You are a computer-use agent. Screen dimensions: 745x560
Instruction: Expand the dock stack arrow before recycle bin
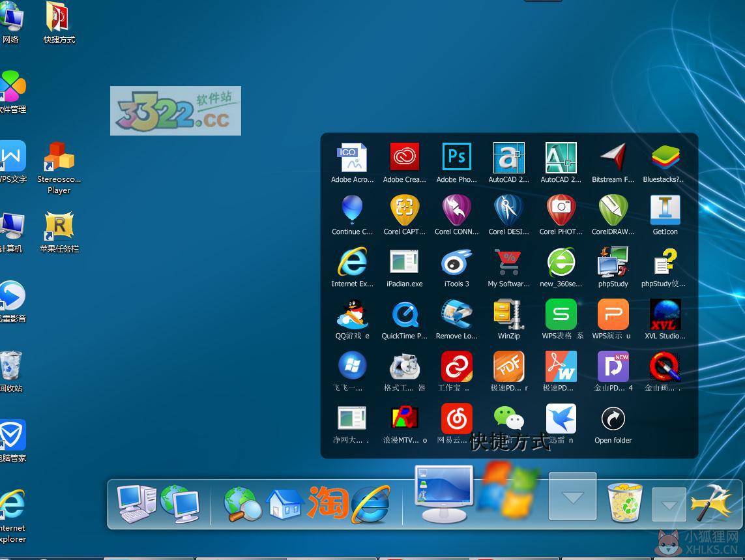coord(572,496)
